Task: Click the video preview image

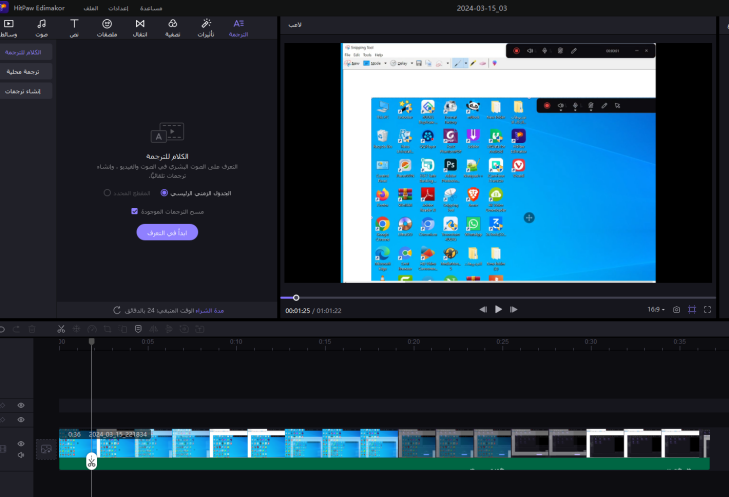Action: [498, 163]
